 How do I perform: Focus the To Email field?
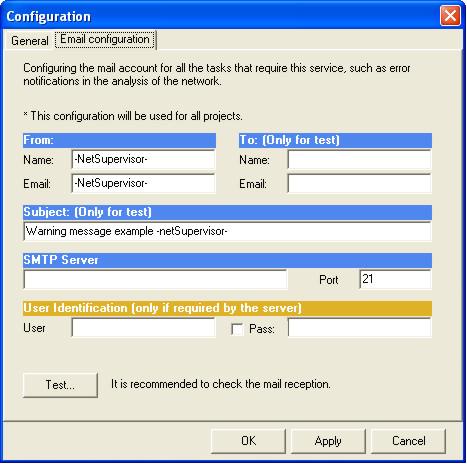359,183
